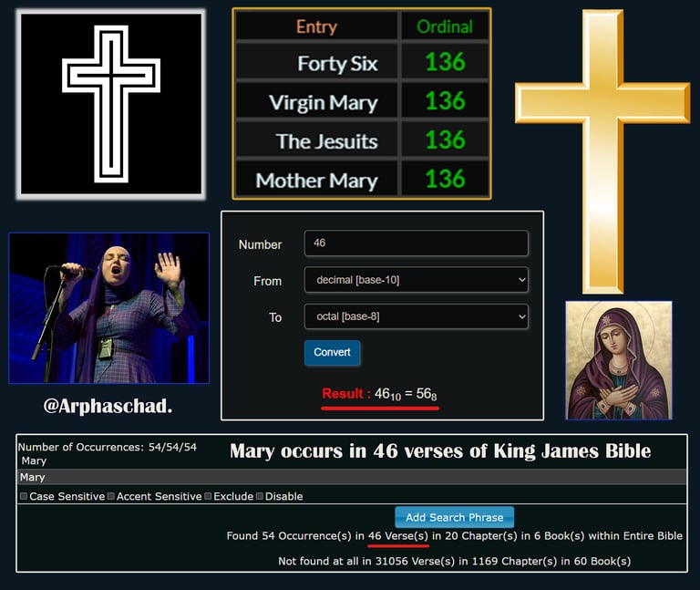Tick the Exclude checkbox
Image resolution: width=700 pixels, height=590 pixels.
pos(208,496)
